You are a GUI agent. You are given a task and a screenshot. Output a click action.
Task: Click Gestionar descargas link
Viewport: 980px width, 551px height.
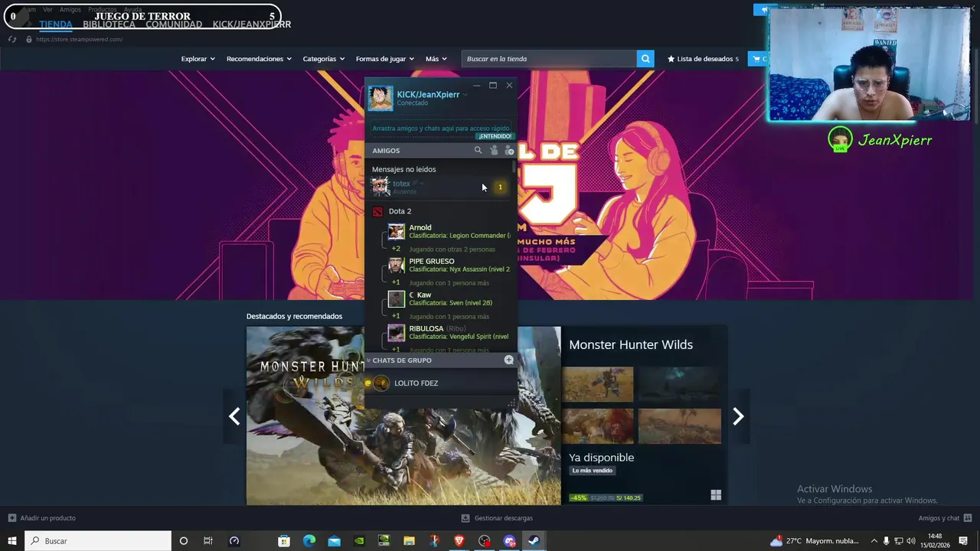click(x=503, y=518)
